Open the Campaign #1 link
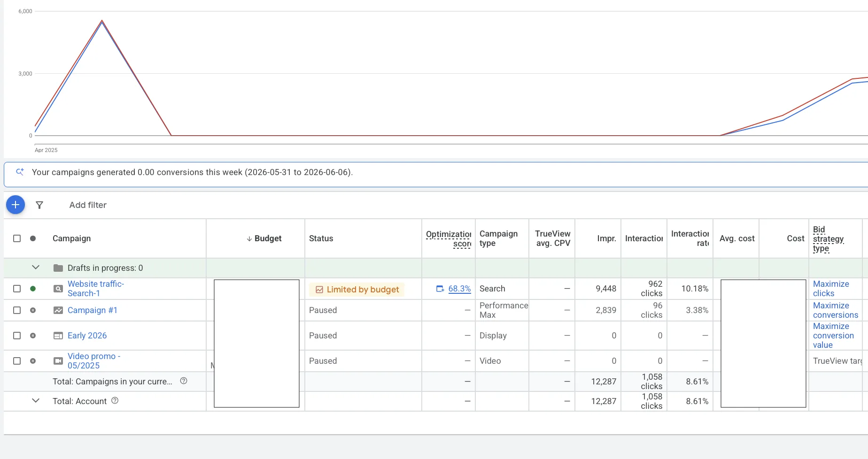 [x=93, y=310]
